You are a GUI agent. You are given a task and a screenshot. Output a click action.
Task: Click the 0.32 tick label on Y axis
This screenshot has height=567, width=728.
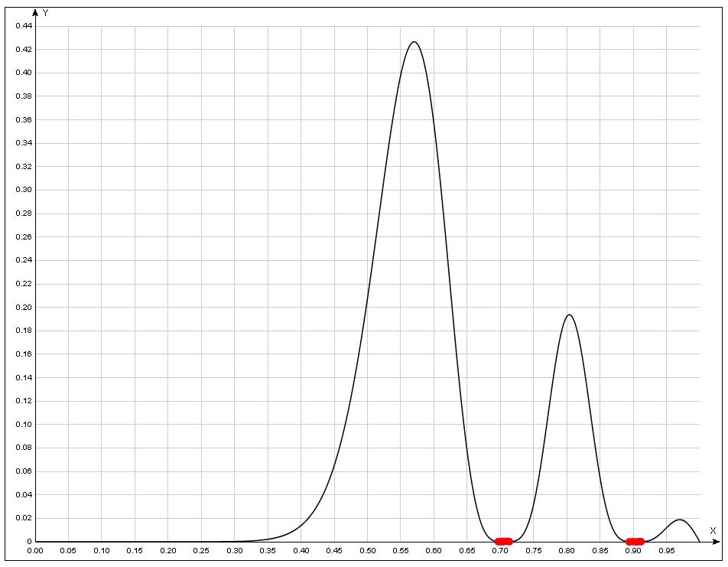[24, 167]
